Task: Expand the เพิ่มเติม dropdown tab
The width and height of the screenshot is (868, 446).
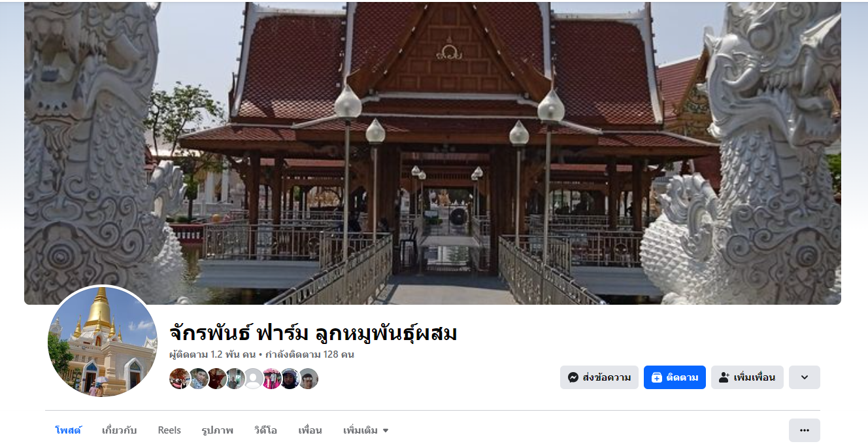Action: pyautogui.click(x=366, y=430)
